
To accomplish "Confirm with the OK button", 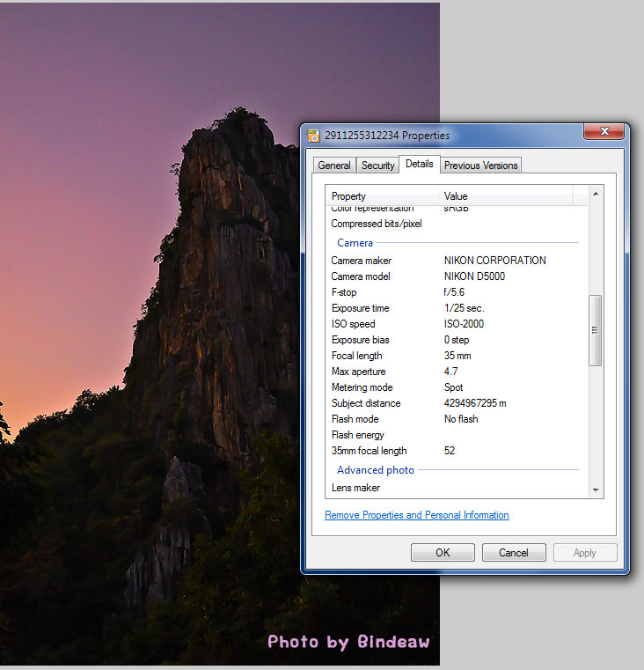I will (443, 553).
